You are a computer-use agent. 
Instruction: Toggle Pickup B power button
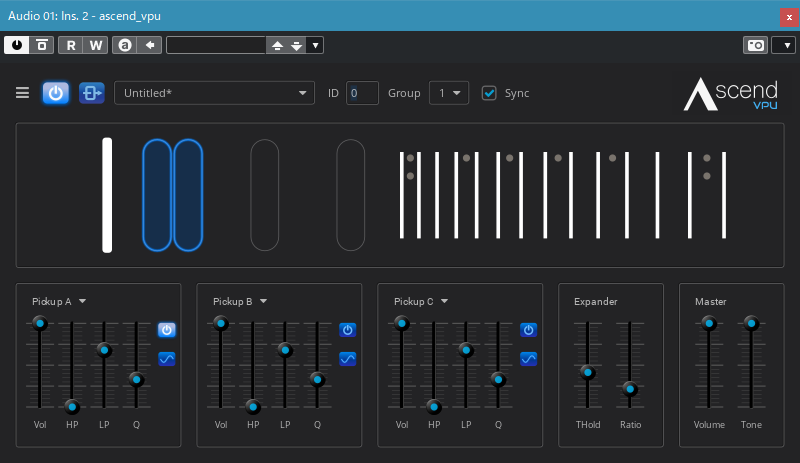point(347,330)
